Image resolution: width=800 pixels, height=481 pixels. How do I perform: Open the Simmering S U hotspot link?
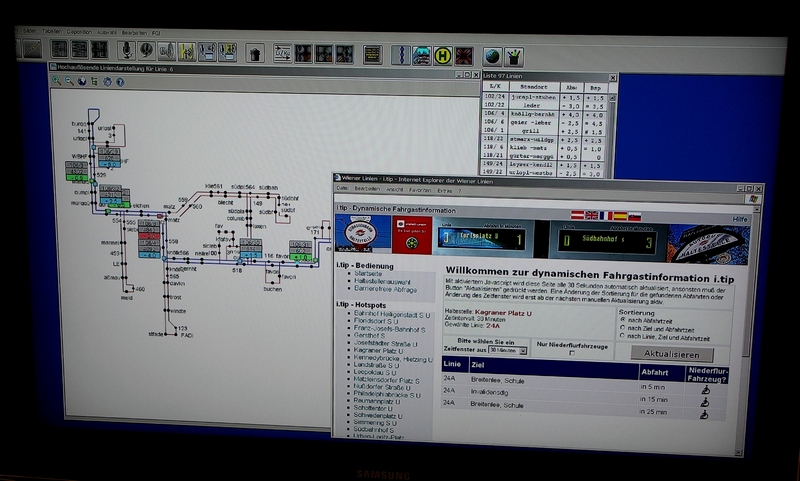click(375, 422)
